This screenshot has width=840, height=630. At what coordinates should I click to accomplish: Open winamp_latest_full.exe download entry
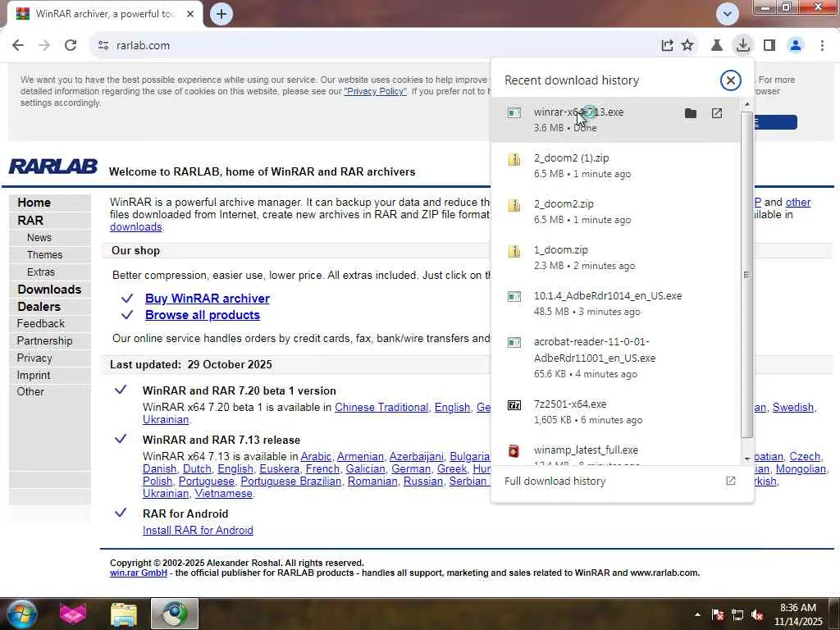[615, 451]
